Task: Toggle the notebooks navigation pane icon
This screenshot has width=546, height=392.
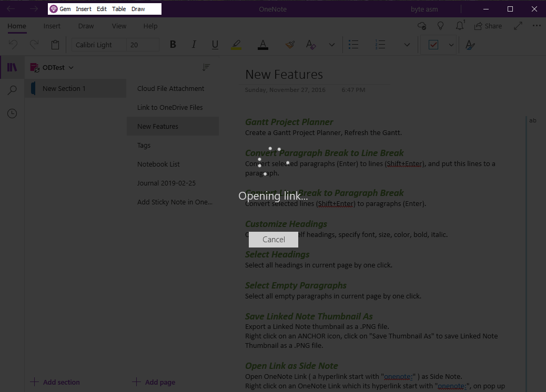Action: coord(12,67)
